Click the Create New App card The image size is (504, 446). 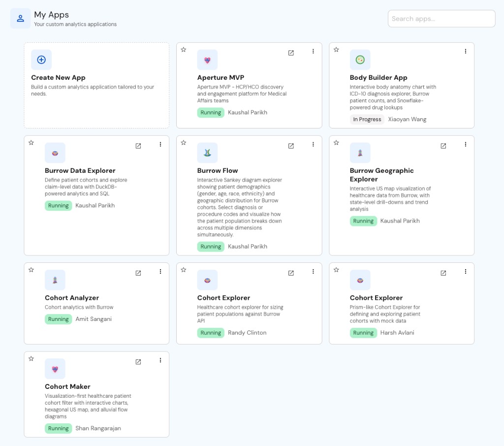(96, 85)
